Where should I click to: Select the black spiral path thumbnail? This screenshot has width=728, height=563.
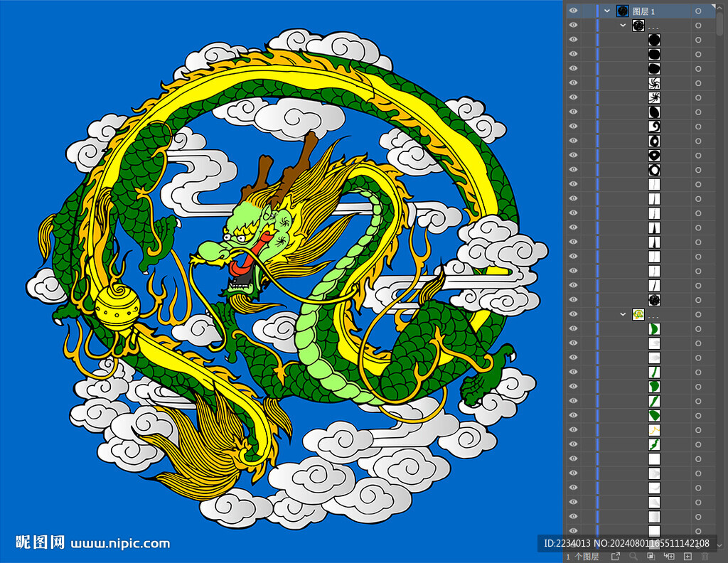coord(654,127)
